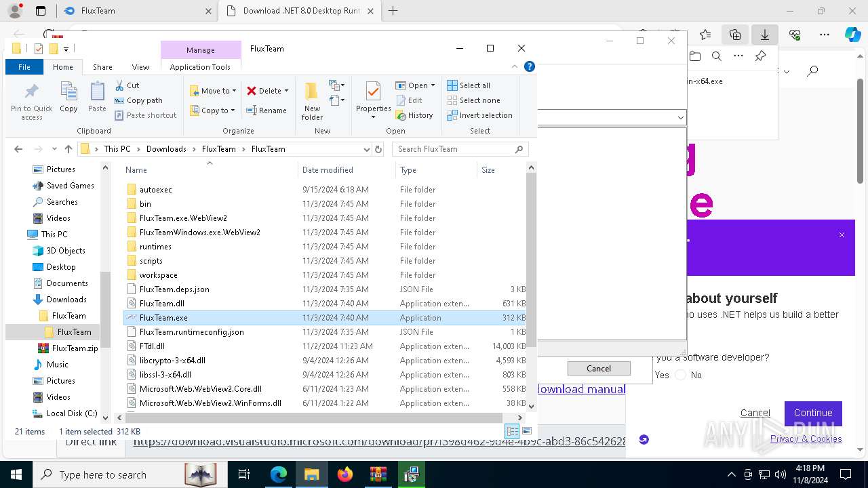The width and height of the screenshot is (868, 488).
Task: Switch to the View ribbon tab
Action: click(140, 67)
